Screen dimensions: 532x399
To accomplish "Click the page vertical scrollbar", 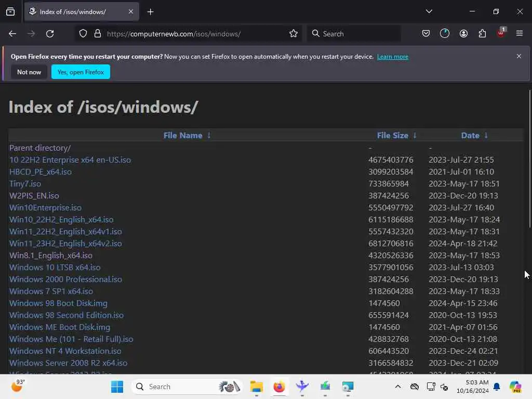I will pos(530,159).
